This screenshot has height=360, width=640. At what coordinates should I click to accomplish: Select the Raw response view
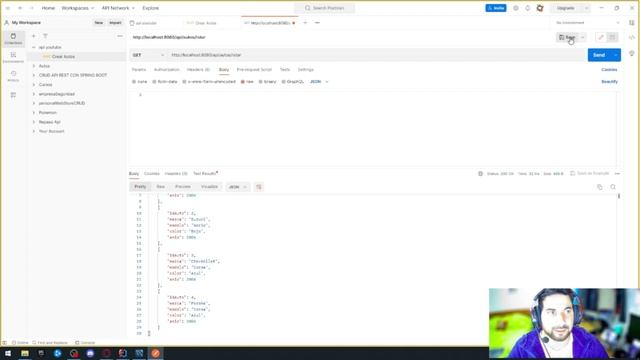point(160,187)
